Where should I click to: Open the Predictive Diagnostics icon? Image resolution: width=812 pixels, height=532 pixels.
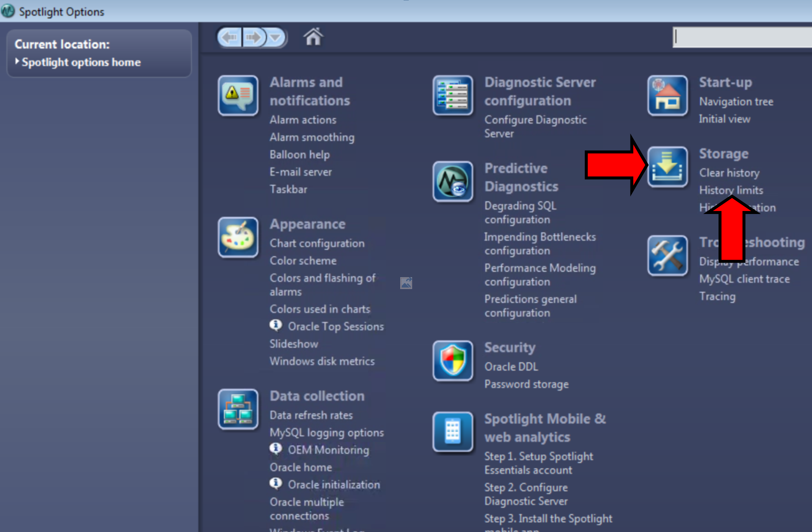pos(453,182)
